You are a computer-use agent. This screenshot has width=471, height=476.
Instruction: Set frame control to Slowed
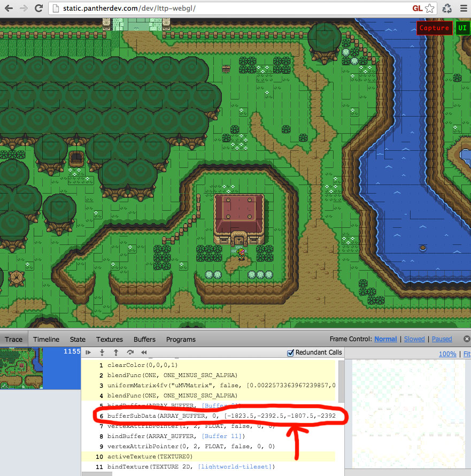(414, 339)
